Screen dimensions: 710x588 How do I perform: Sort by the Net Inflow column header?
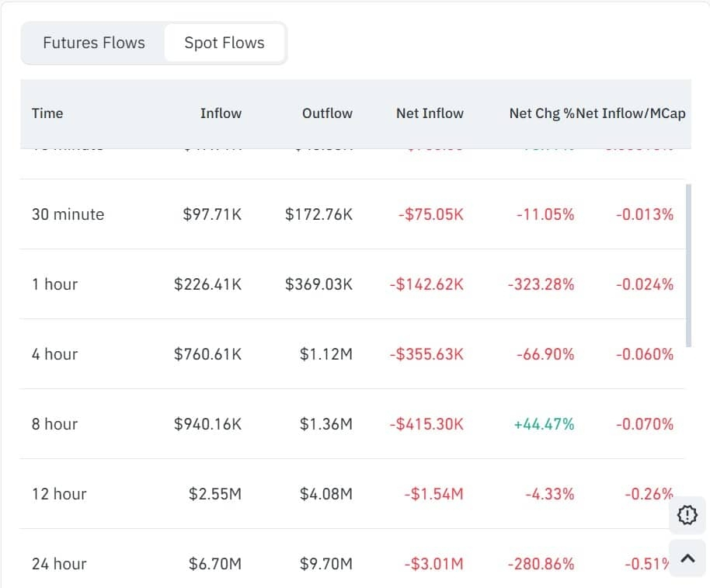(x=430, y=113)
